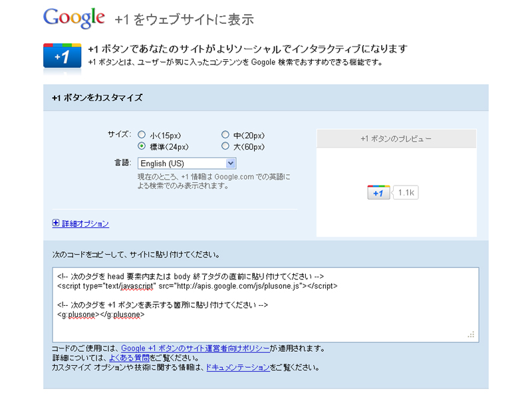Click the 詳細オプション link text
The width and height of the screenshot is (532, 399).
[85, 223]
